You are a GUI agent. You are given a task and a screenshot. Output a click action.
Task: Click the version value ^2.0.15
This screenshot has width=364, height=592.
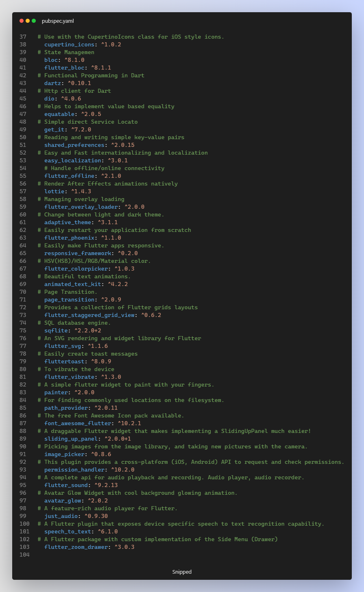pos(123,145)
